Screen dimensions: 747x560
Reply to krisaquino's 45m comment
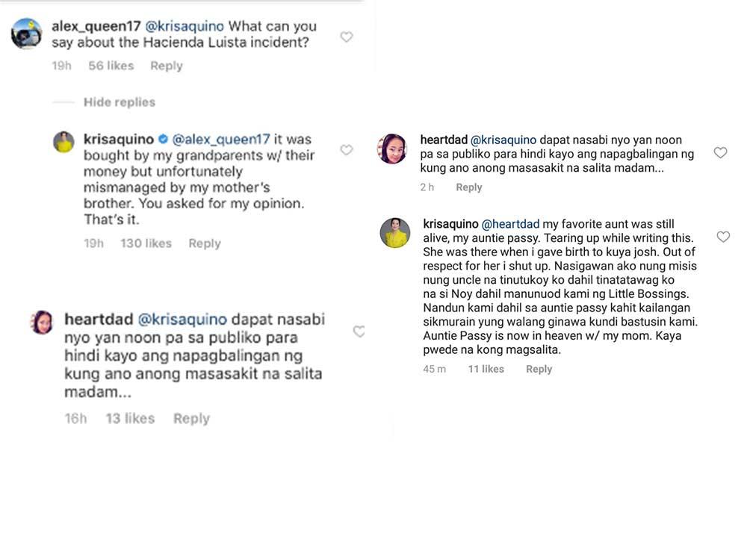[539, 369]
